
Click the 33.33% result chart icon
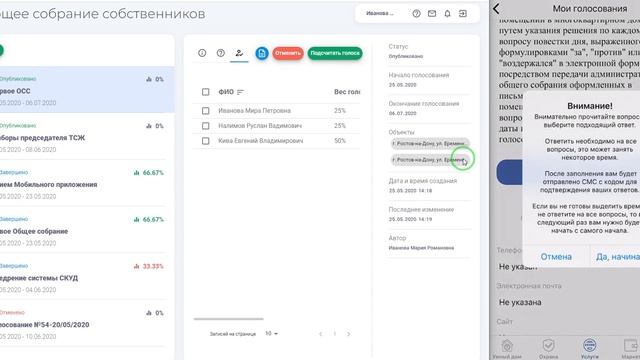coord(137,266)
